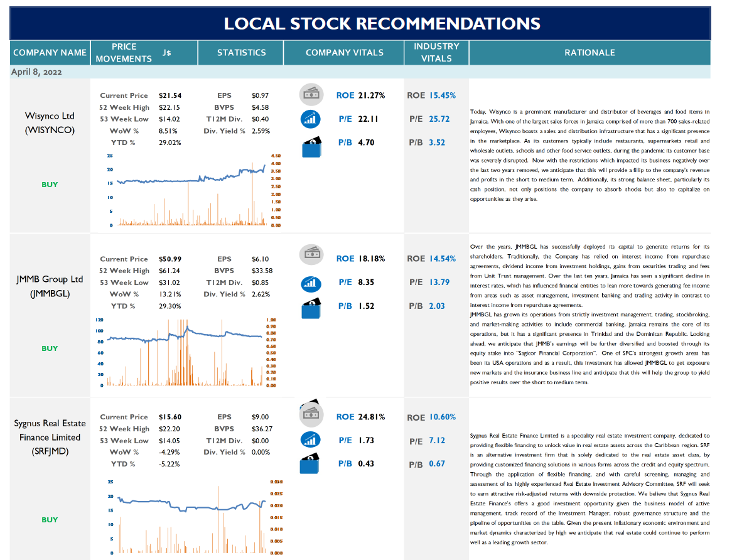
Task: Click the Sygnus YTD value -5.22%
Action: 169,465
